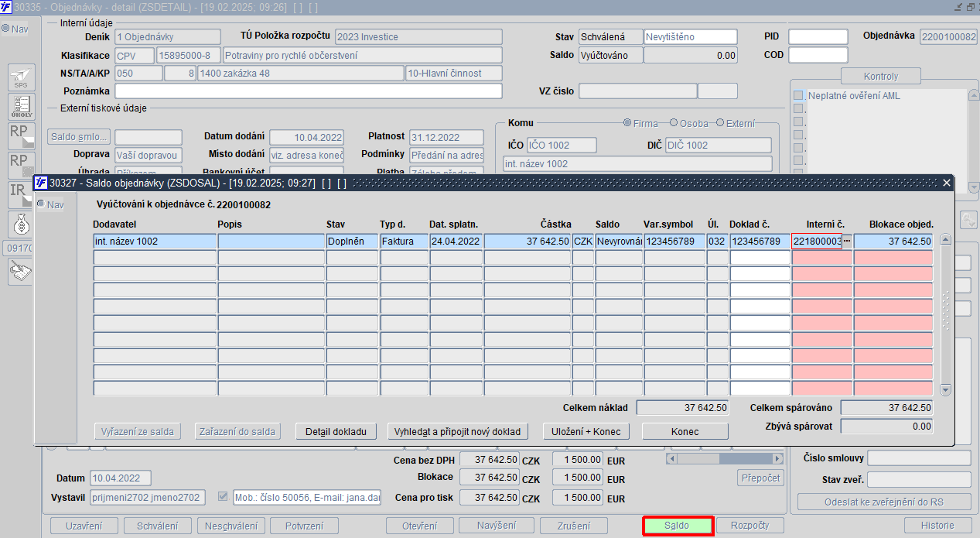Click the DIČ 1002 field
This screenshot has height=538, width=980.
tap(719, 145)
